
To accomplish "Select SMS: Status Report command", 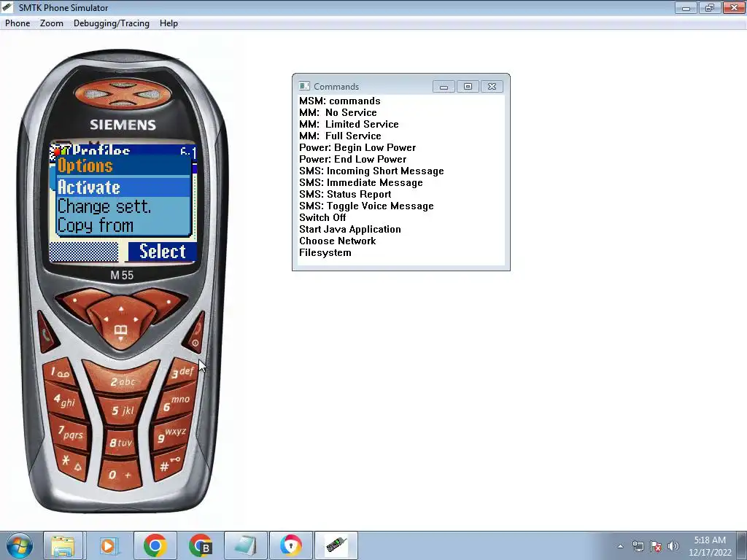I will pos(345,194).
